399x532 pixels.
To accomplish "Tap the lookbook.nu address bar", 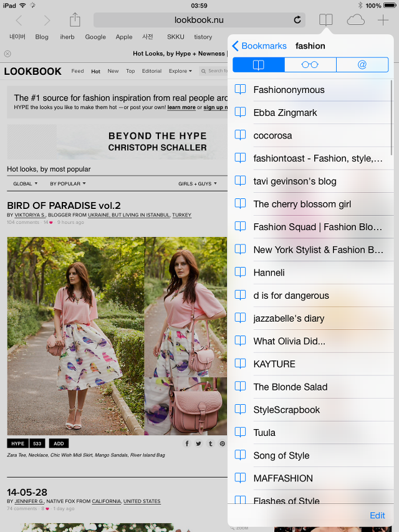I will pyautogui.click(x=199, y=20).
